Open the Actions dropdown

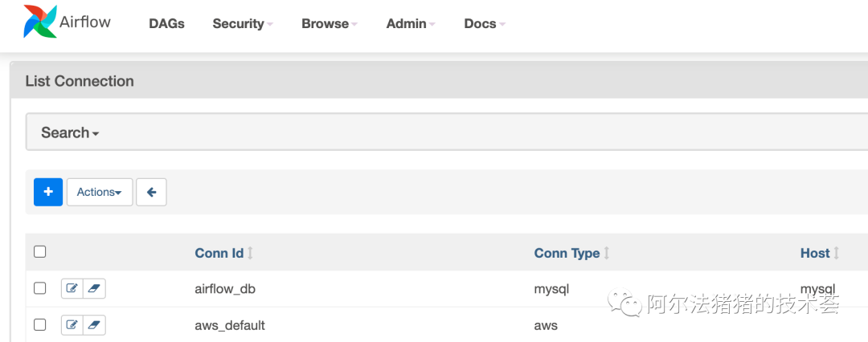coord(99,192)
